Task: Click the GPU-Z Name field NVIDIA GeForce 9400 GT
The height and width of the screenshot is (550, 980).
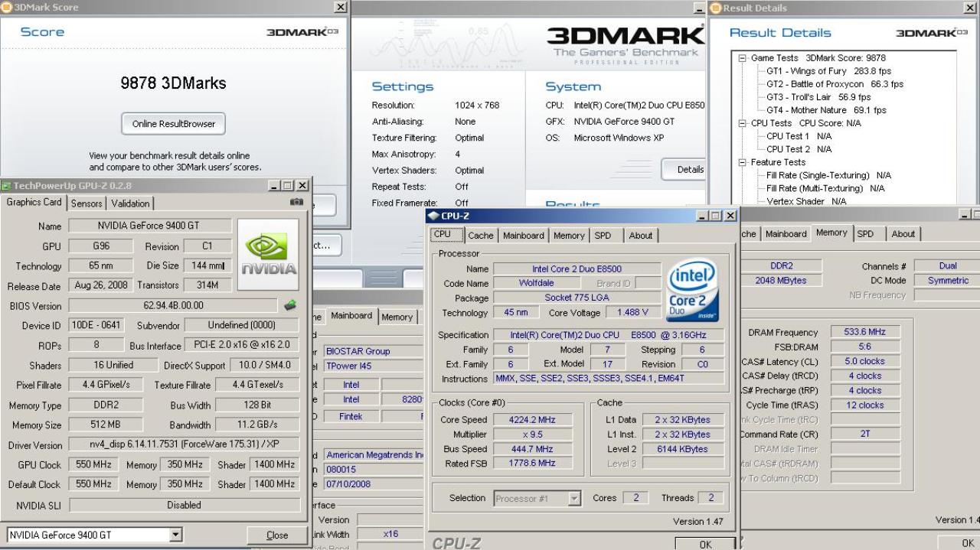Action: point(150,226)
